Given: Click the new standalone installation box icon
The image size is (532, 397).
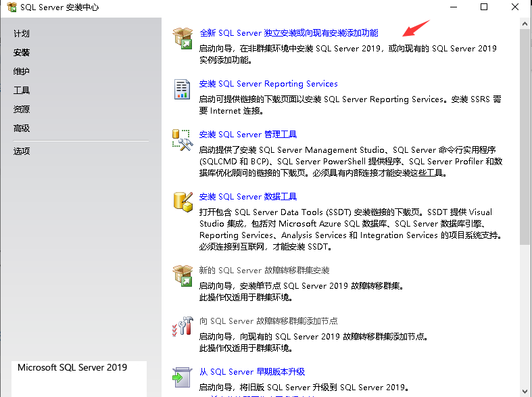Looking at the screenshot, I should (183, 39).
